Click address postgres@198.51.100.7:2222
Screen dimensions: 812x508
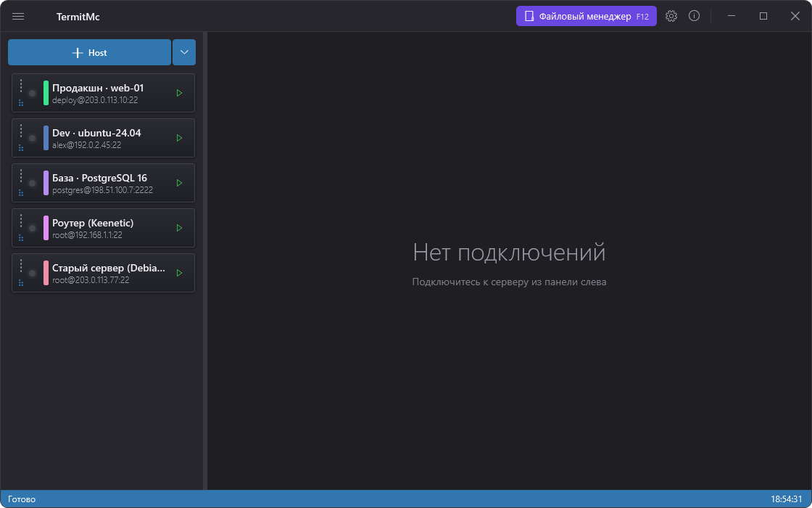point(102,190)
